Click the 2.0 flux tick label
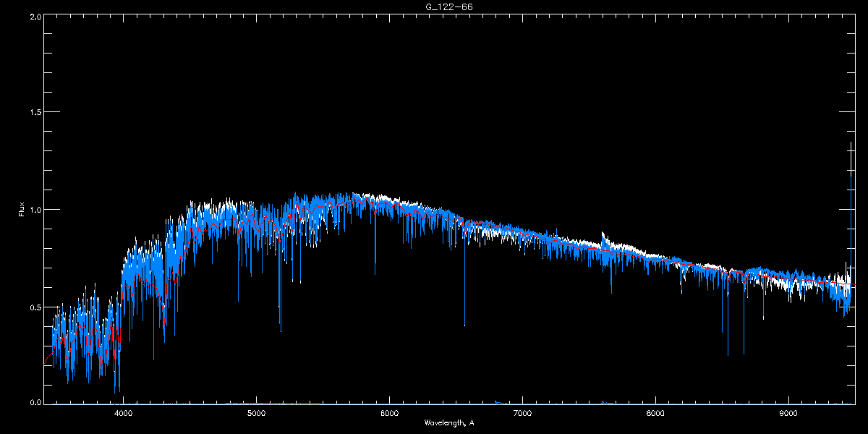Image resolution: width=868 pixels, height=434 pixels. [33, 16]
